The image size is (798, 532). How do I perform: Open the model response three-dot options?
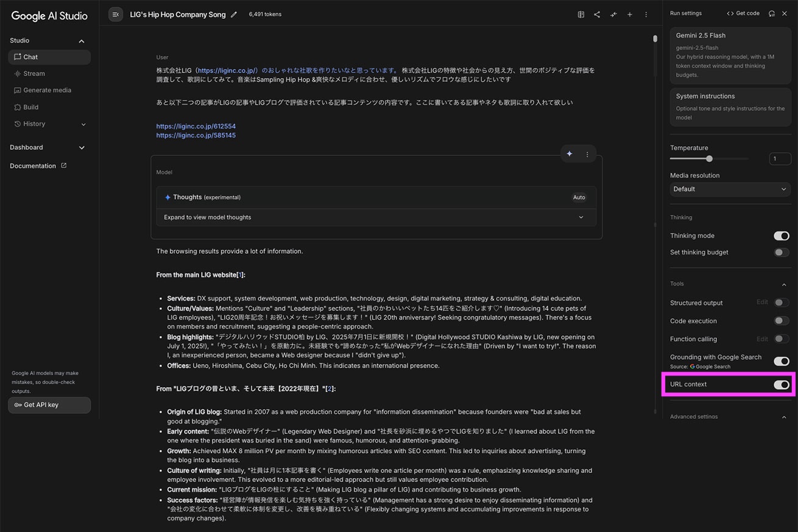coord(587,154)
